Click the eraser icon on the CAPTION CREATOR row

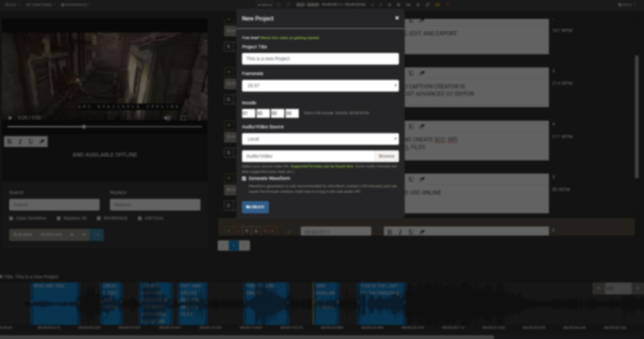(422, 73)
